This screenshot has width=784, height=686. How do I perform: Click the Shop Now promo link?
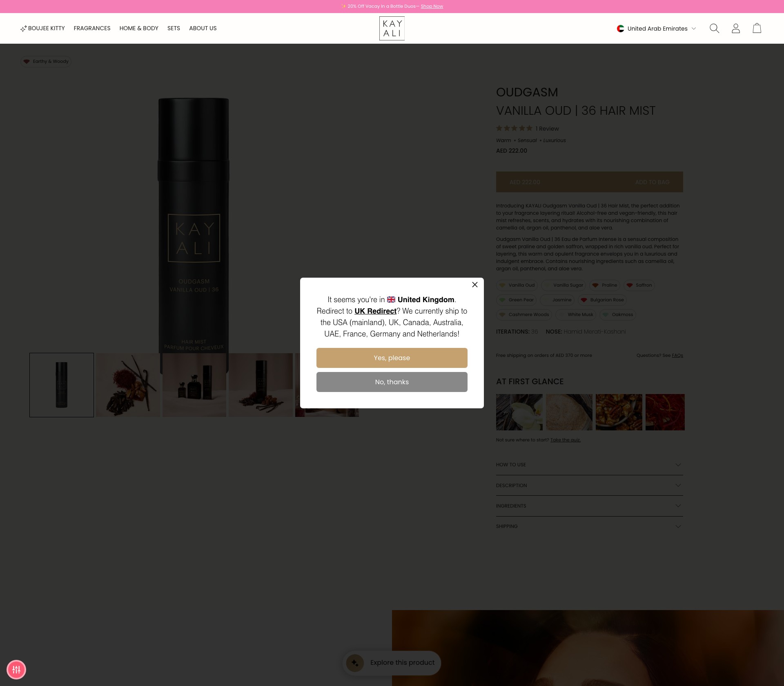(x=432, y=6)
